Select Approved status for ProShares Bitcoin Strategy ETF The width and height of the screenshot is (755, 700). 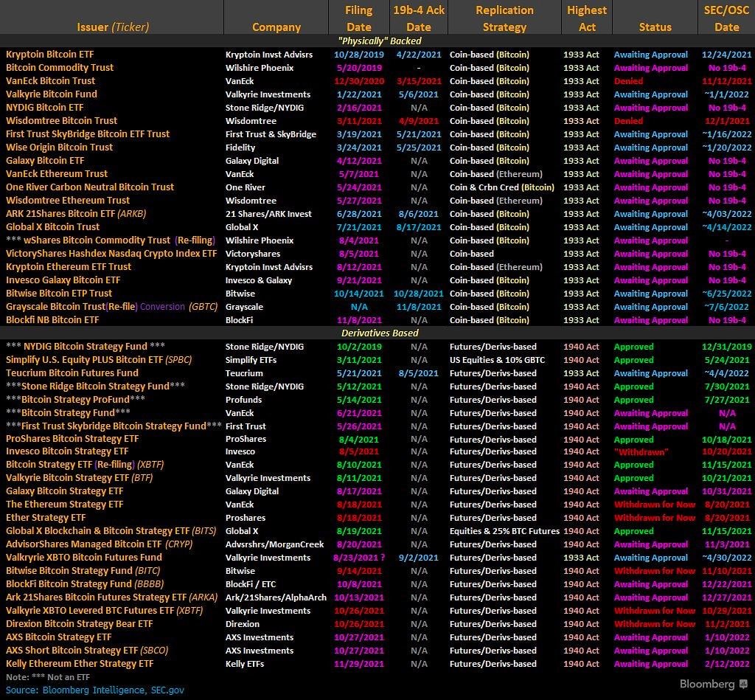pos(633,439)
